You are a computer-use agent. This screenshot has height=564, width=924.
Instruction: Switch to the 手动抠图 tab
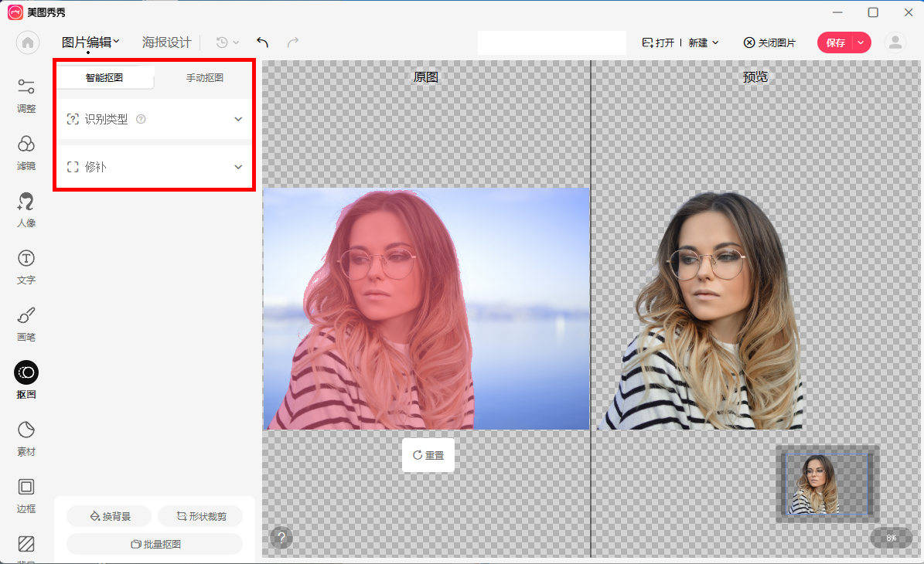coord(204,77)
